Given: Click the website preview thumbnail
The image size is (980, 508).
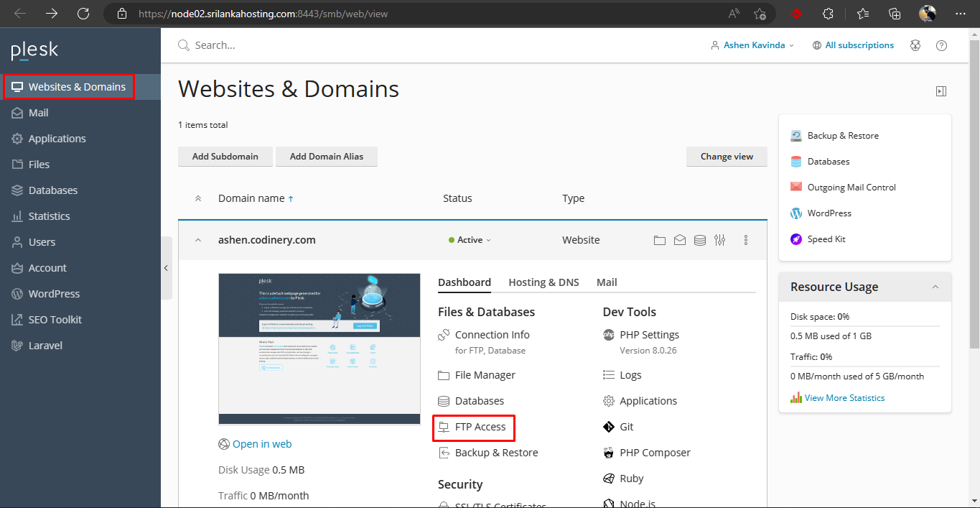Looking at the screenshot, I should tap(319, 348).
